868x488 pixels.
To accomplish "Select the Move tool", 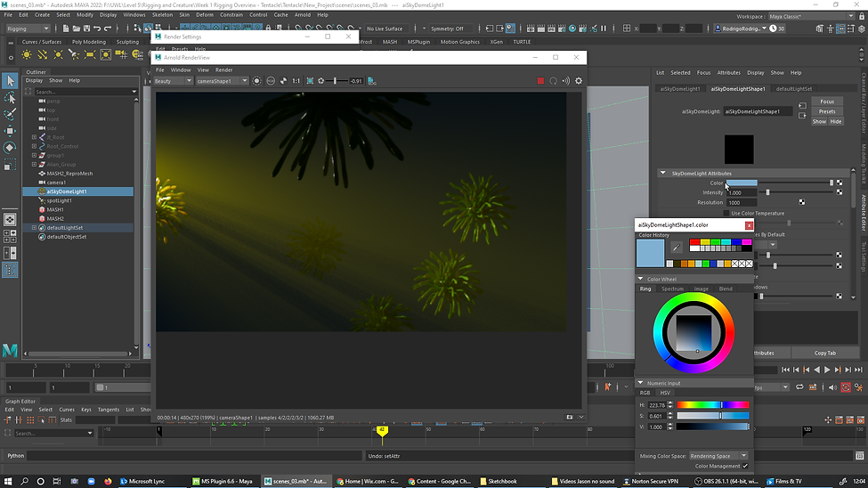I will pyautogui.click(x=10, y=131).
